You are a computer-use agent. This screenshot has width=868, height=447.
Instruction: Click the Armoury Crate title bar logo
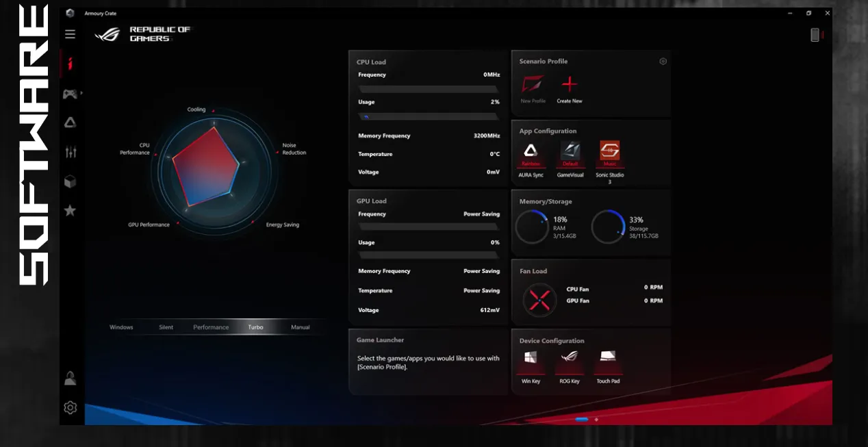tap(70, 13)
